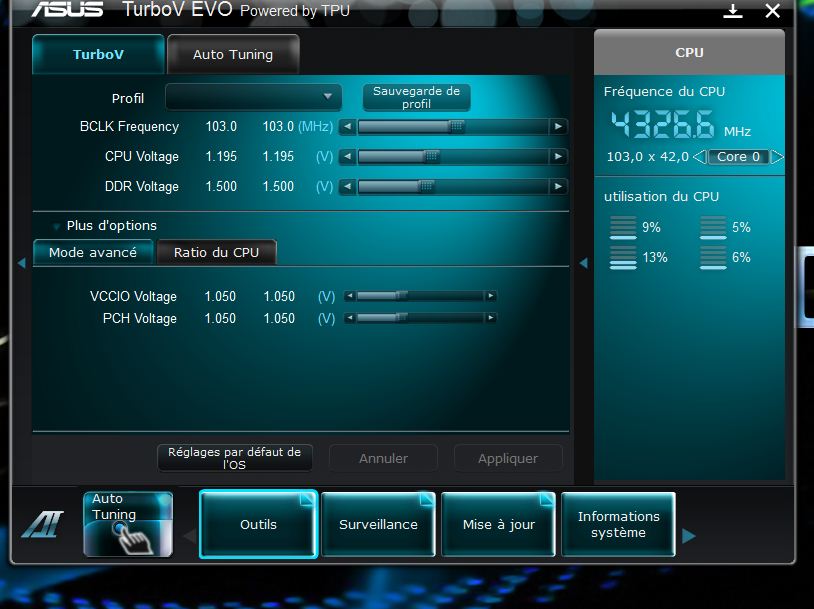Switch to the Auto Tuning tab

point(233,55)
